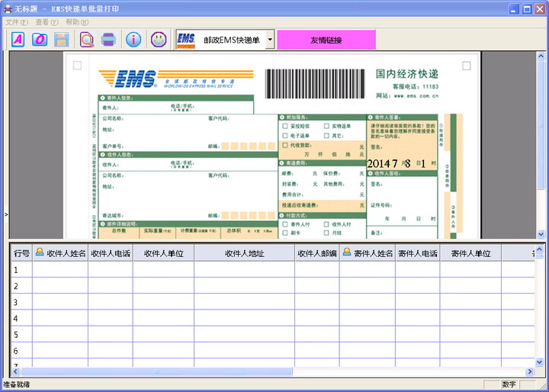Image resolution: width=549 pixels, height=392 pixels.
Task: Tick the 代收货款 checkbox
Action: coord(285,145)
